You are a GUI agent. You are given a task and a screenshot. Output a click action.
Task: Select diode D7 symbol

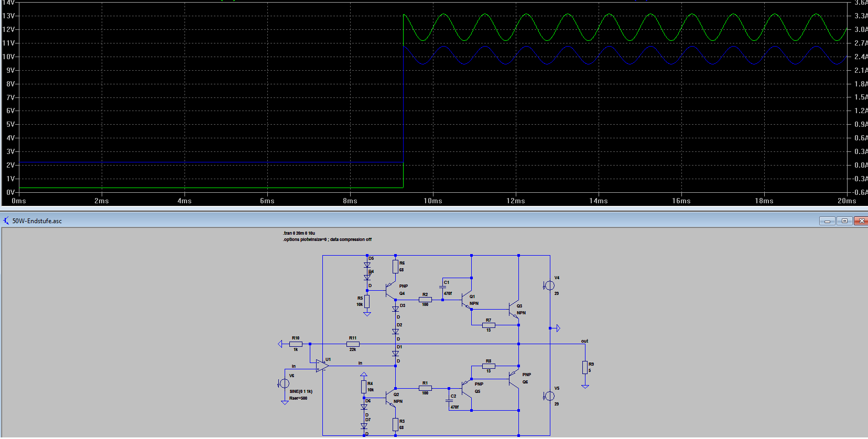364,426
